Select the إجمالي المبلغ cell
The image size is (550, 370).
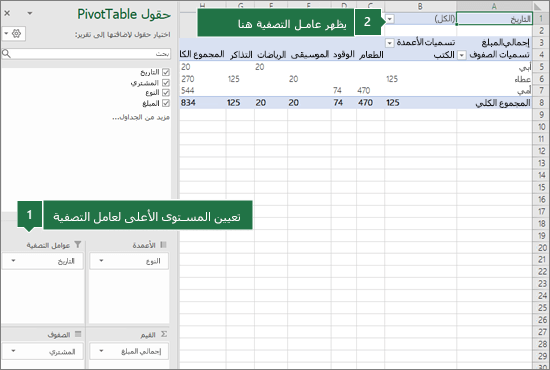(x=494, y=43)
